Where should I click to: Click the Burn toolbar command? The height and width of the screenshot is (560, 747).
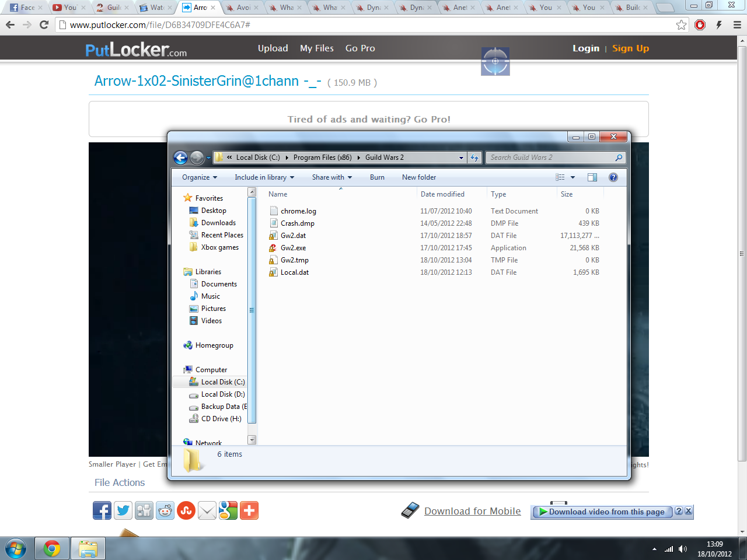377,177
